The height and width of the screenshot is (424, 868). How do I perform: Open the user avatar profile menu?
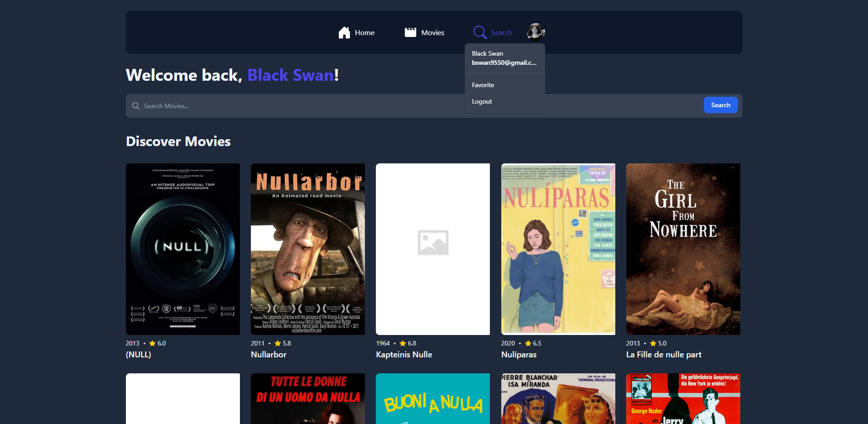pos(536,32)
